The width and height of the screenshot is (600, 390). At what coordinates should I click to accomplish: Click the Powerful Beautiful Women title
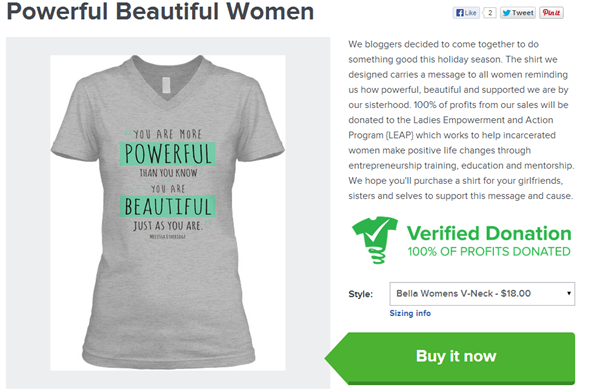tap(160, 11)
